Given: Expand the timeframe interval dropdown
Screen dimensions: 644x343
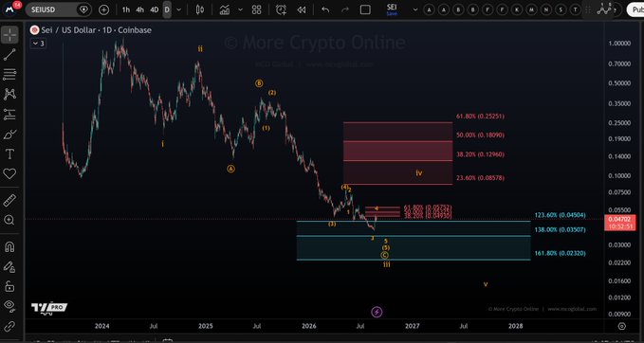Looking at the screenshot, I should tap(178, 9).
